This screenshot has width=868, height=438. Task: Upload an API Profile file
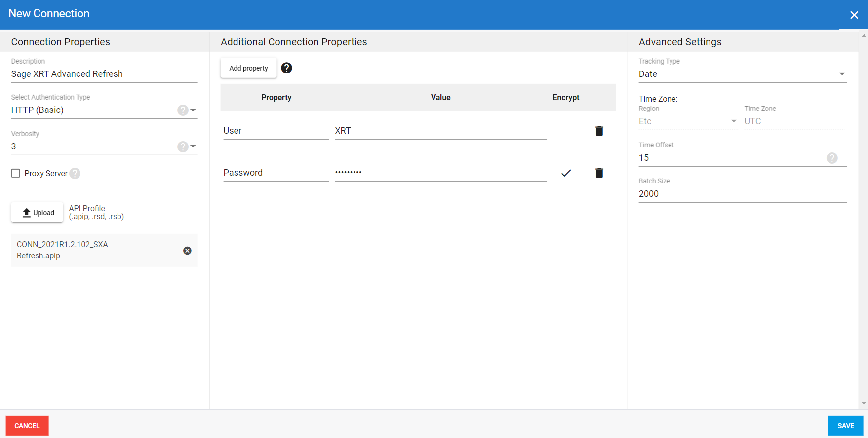click(x=38, y=213)
